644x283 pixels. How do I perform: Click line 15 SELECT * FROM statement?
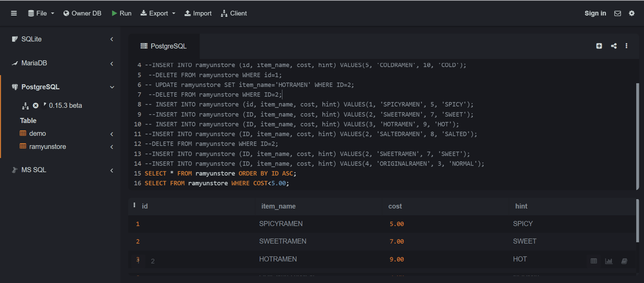coord(221,174)
